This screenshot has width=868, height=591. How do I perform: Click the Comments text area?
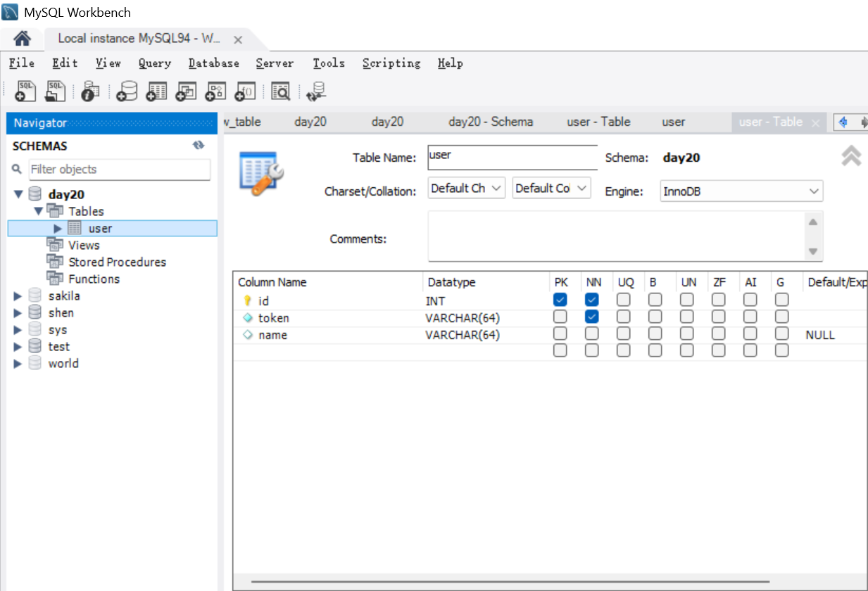(x=617, y=236)
